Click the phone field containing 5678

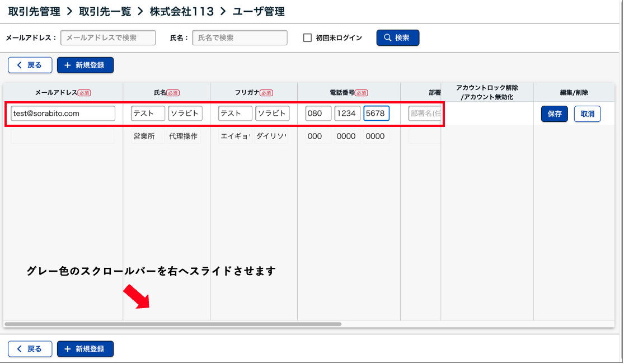click(376, 114)
